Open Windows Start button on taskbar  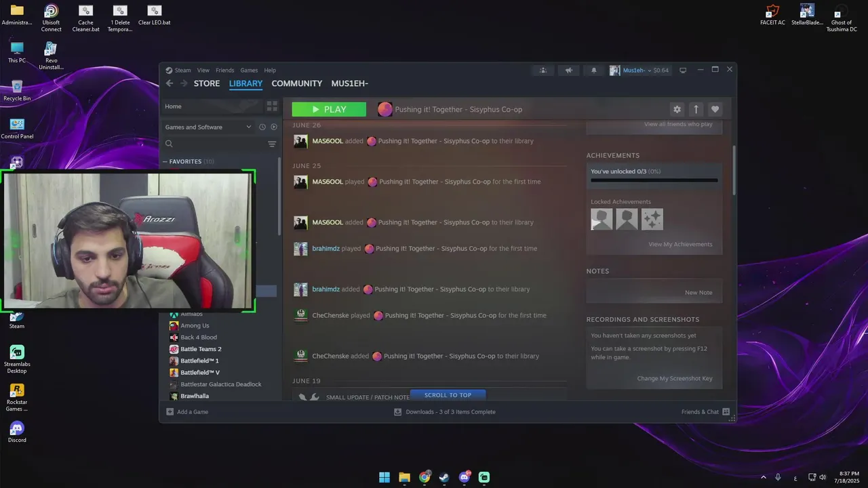pyautogui.click(x=384, y=477)
